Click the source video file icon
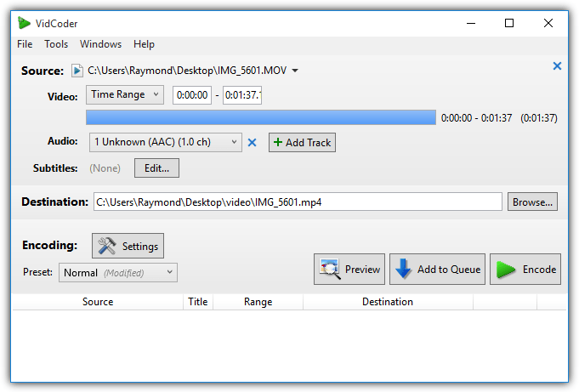The image size is (579, 392). pos(77,71)
